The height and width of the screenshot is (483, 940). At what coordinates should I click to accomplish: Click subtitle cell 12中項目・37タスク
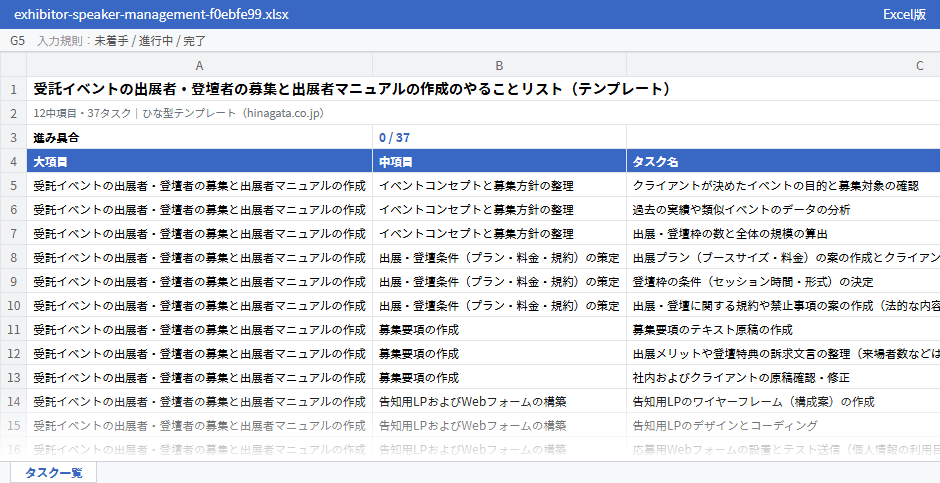179,113
